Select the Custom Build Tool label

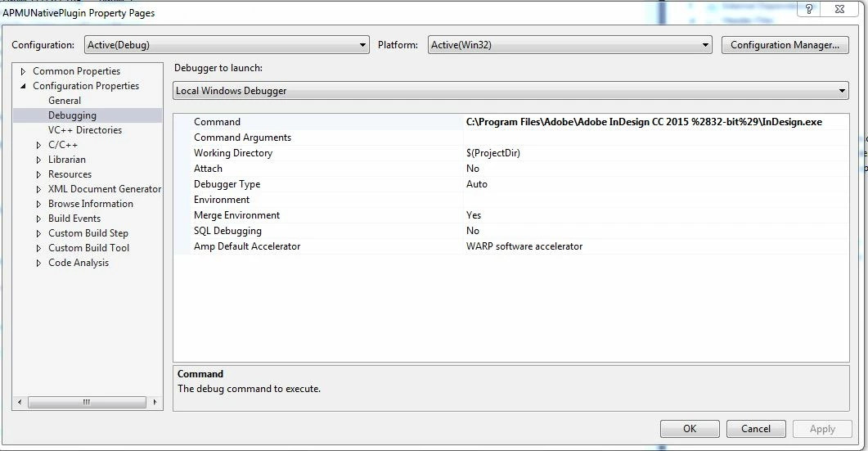88,248
